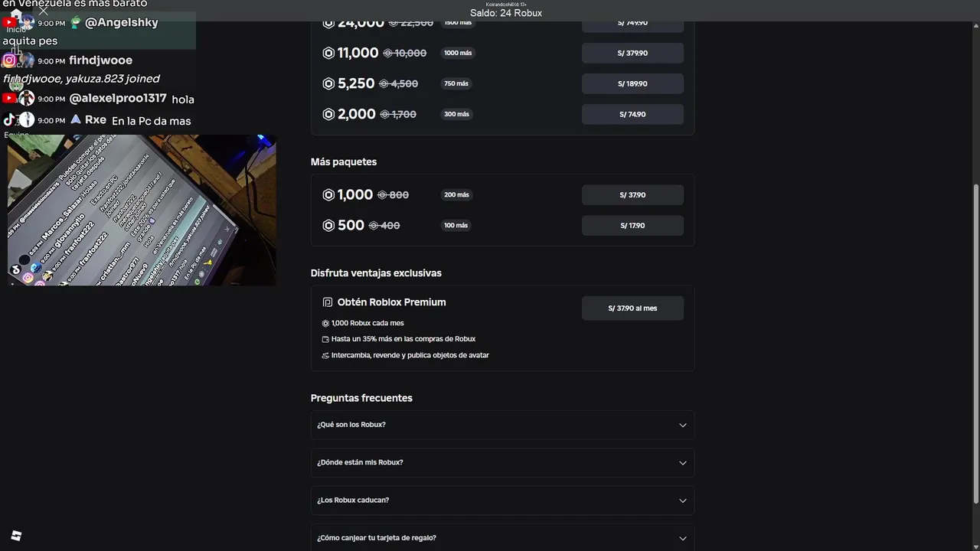Subscribe to Premium for S/ 37.90 al mes
Viewport: 980px width, 551px height.
[x=632, y=308]
